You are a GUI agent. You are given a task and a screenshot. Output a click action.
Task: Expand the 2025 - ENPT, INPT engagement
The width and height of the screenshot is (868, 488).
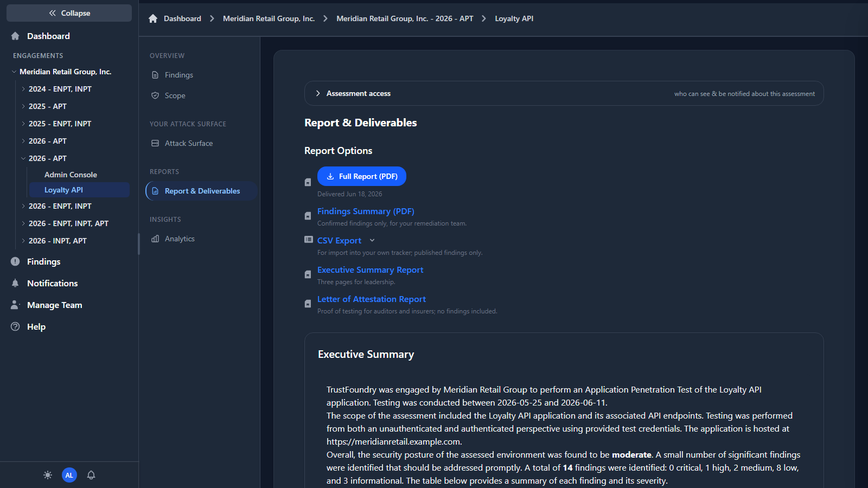23,124
